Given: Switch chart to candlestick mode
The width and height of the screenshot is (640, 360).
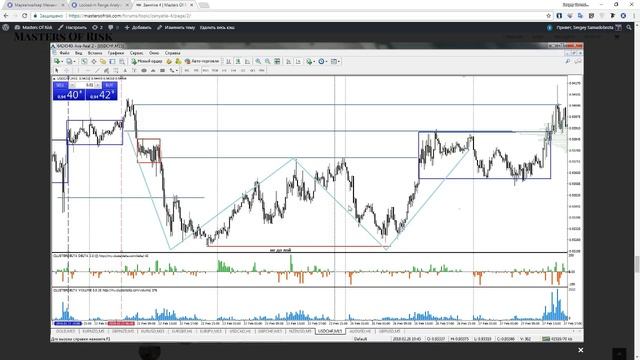Looking at the screenshot, I should [x=238, y=61].
